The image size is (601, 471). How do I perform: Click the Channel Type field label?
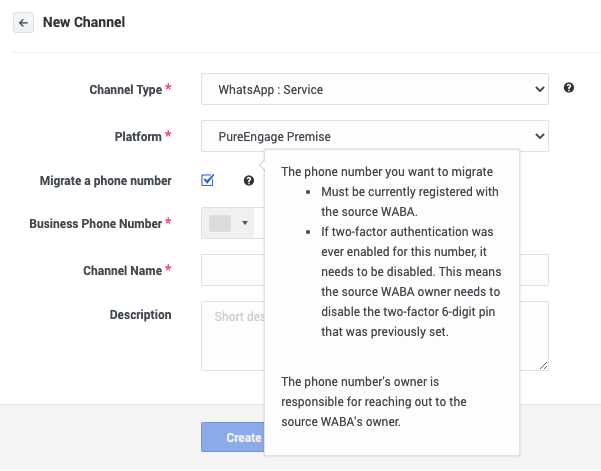tap(125, 90)
